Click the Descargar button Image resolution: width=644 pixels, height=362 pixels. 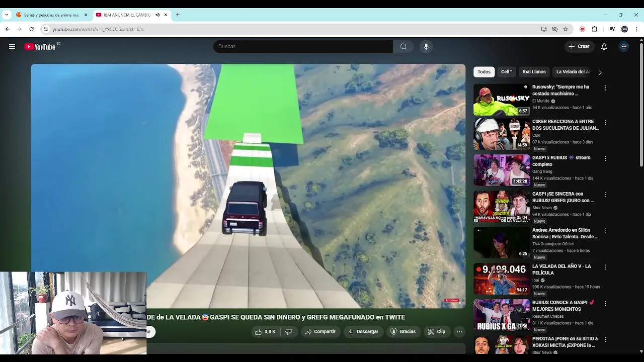(x=363, y=332)
